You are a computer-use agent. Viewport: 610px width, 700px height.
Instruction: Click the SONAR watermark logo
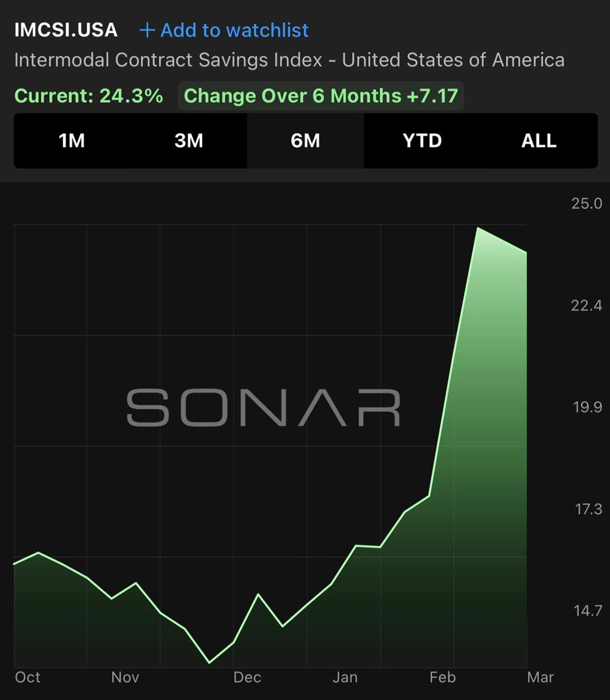(x=263, y=408)
